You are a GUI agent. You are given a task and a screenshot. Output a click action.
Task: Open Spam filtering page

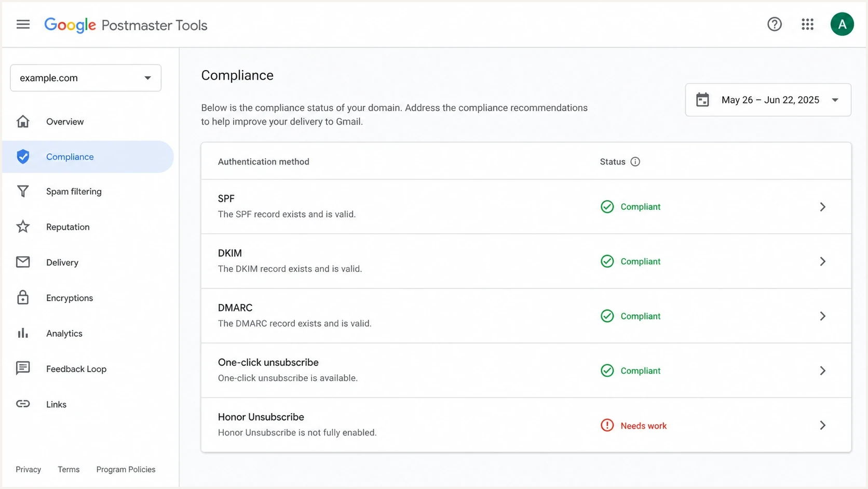pyautogui.click(x=74, y=191)
